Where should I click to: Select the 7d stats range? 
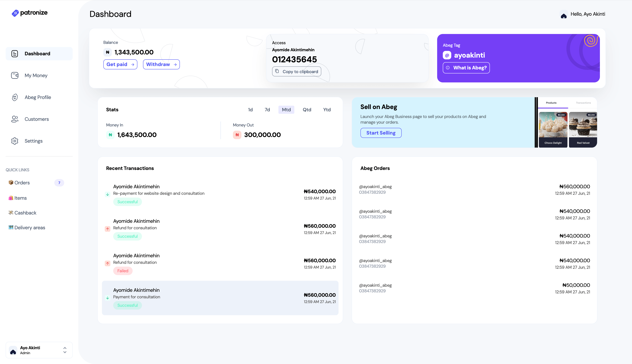click(267, 110)
